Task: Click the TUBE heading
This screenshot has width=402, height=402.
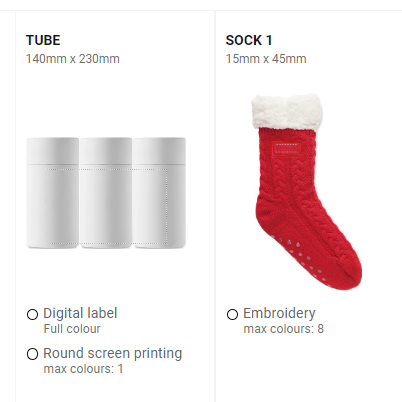Action: tap(43, 40)
